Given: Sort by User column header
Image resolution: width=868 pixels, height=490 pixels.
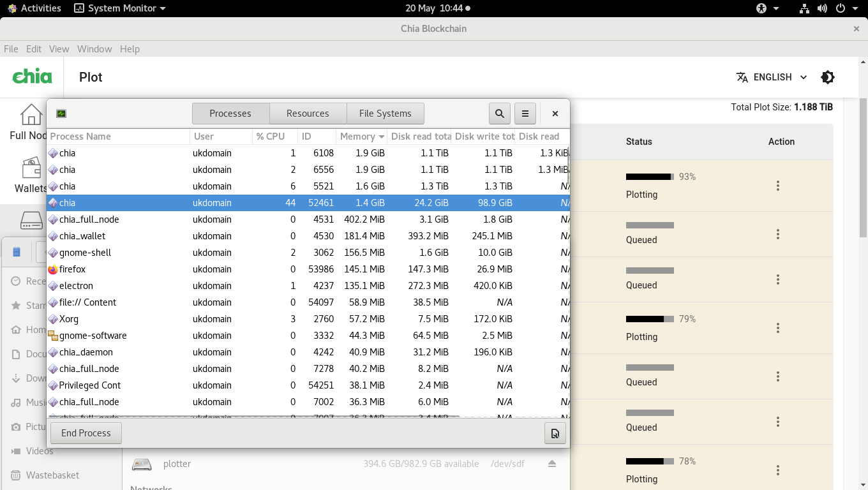Looking at the screenshot, I should coord(221,137).
